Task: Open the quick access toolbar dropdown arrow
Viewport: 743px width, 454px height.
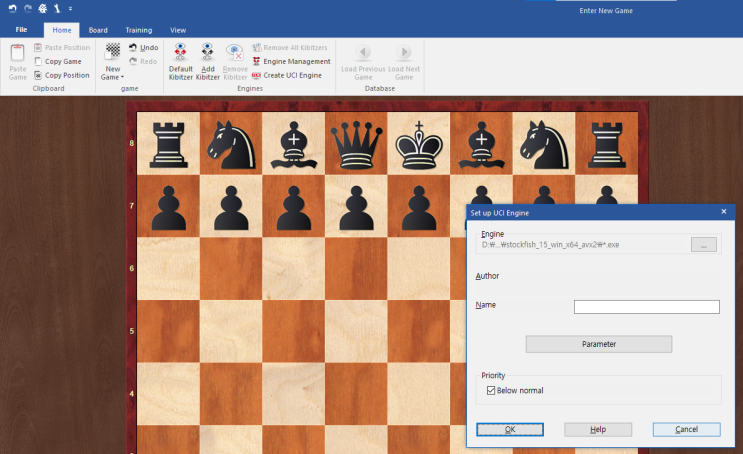Action: [x=70, y=9]
